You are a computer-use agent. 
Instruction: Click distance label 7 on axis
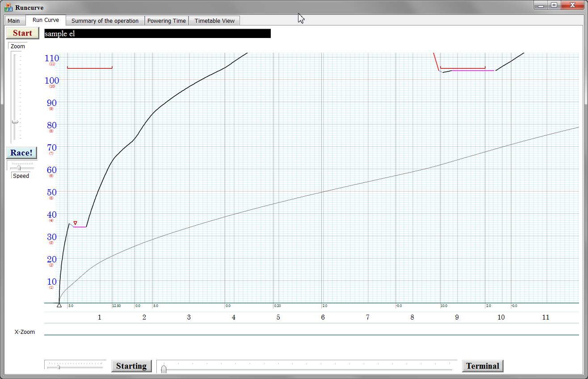[368, 317]
